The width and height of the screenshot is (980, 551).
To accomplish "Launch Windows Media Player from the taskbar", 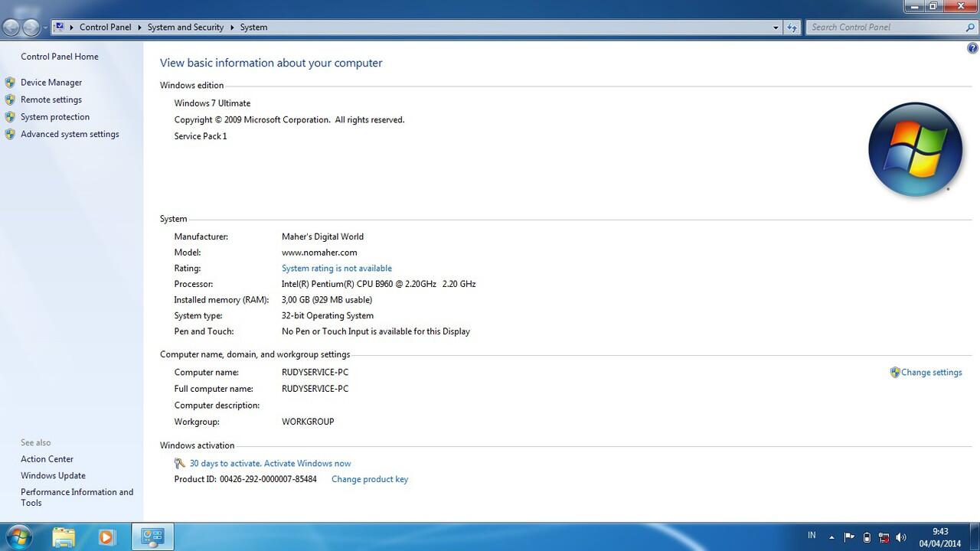I will click(x=106, y=536).
